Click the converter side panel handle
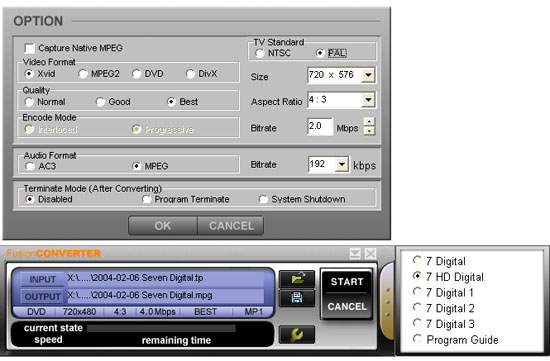 tap(388, 302)
